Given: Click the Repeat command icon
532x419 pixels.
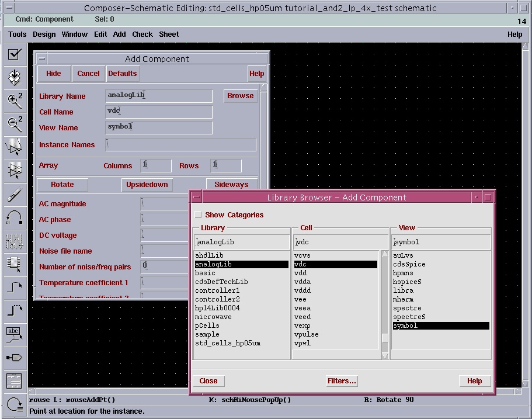Looking at the screenshot, I should point(15,404).
